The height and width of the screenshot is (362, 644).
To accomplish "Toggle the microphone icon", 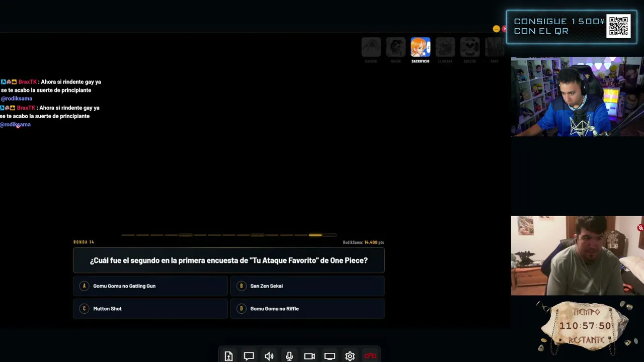I will point(289,356).
